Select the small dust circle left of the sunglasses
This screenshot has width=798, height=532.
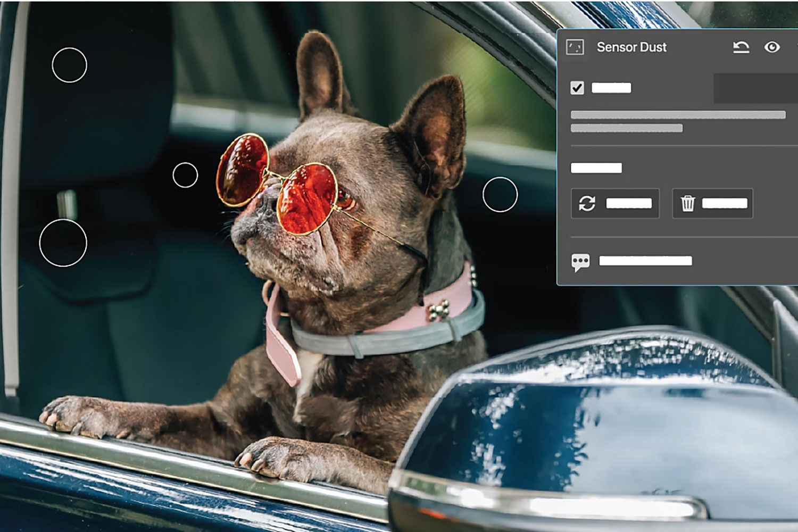click(185, 175)
